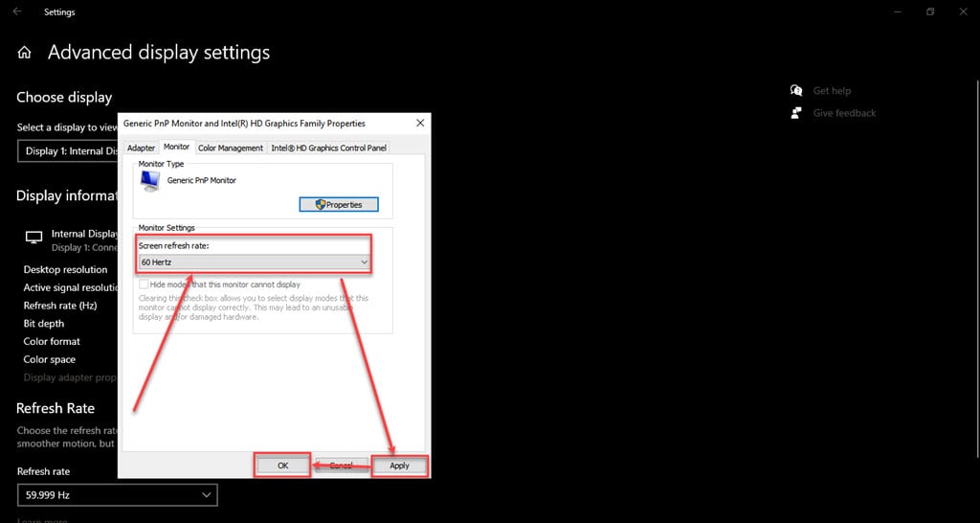Switch to the Adapter tab

[141, 148]
